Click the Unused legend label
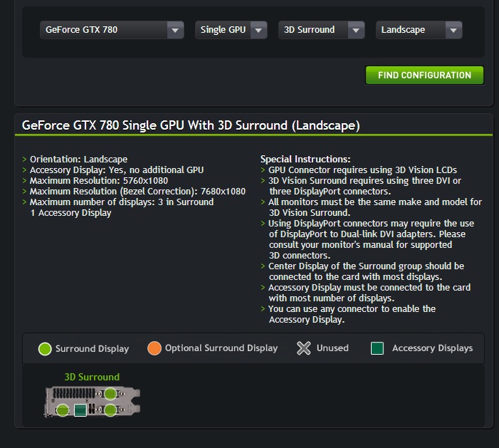The height and width of the screenshot is (448, 499). (x=332, y=348)
